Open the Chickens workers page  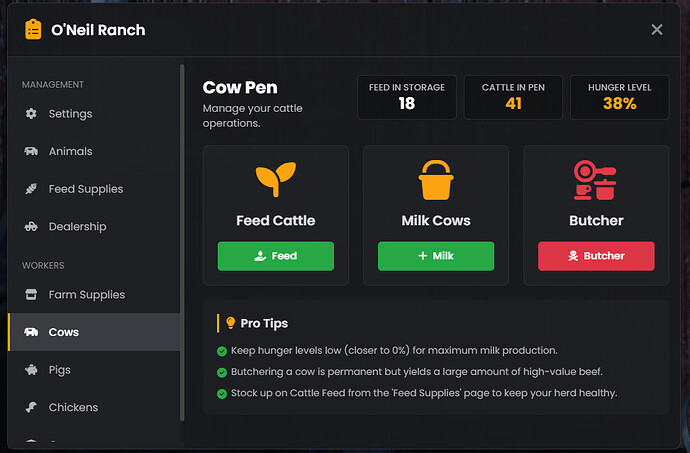click(73, 407)
